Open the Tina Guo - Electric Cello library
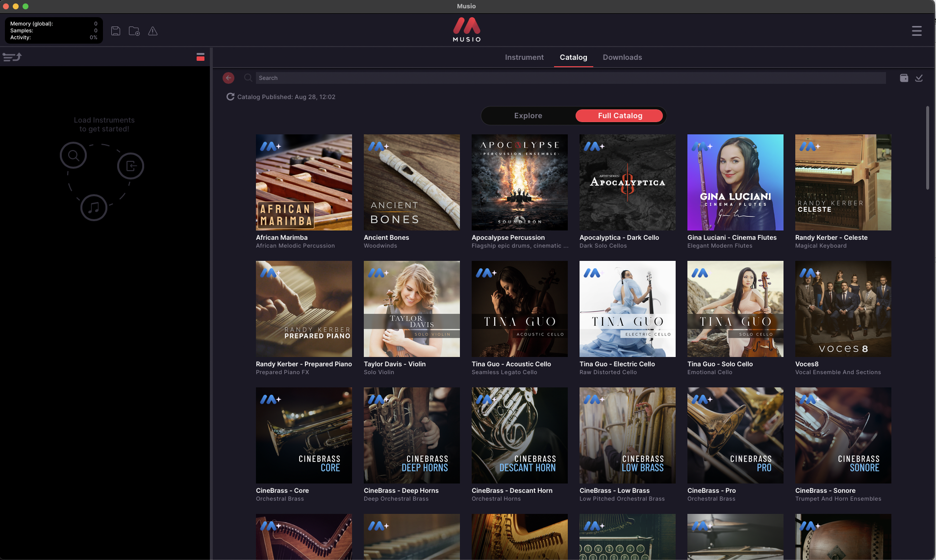Image resolution: width=936 pixels, height=560 pixels. coord(627,309)
